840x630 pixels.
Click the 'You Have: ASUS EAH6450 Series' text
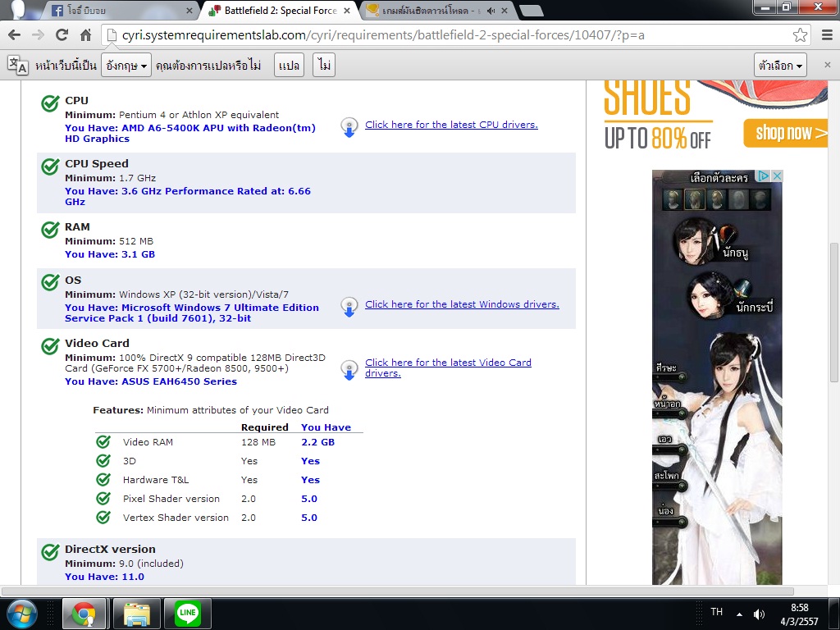pyautogui.click(x=151, y=381)
